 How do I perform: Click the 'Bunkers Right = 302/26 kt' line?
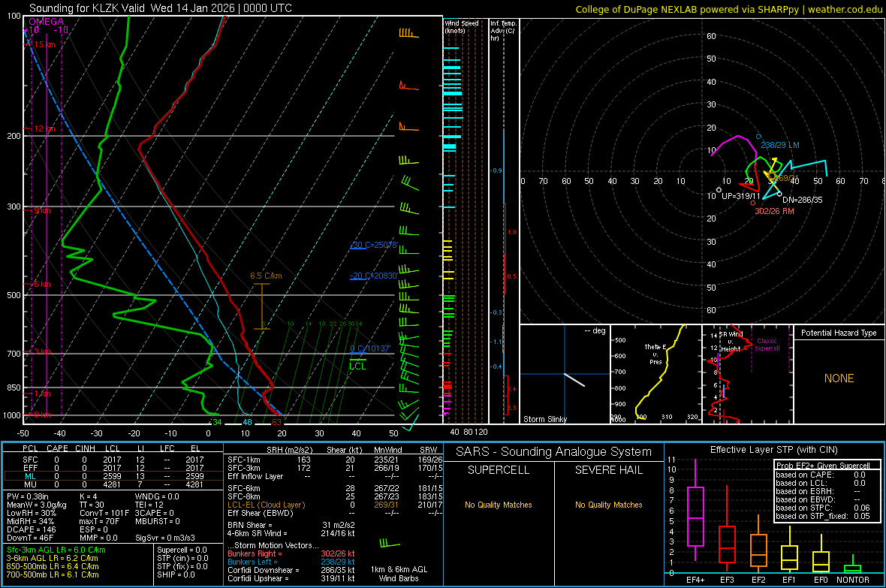point(291,553)
